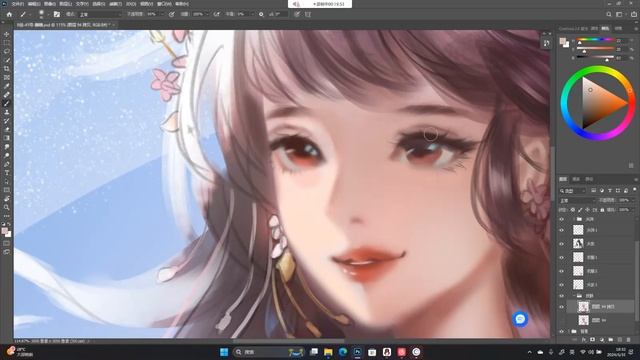Select the Horizontal Type tool
This screenshot has height=360, width=640.
(7, 173)
